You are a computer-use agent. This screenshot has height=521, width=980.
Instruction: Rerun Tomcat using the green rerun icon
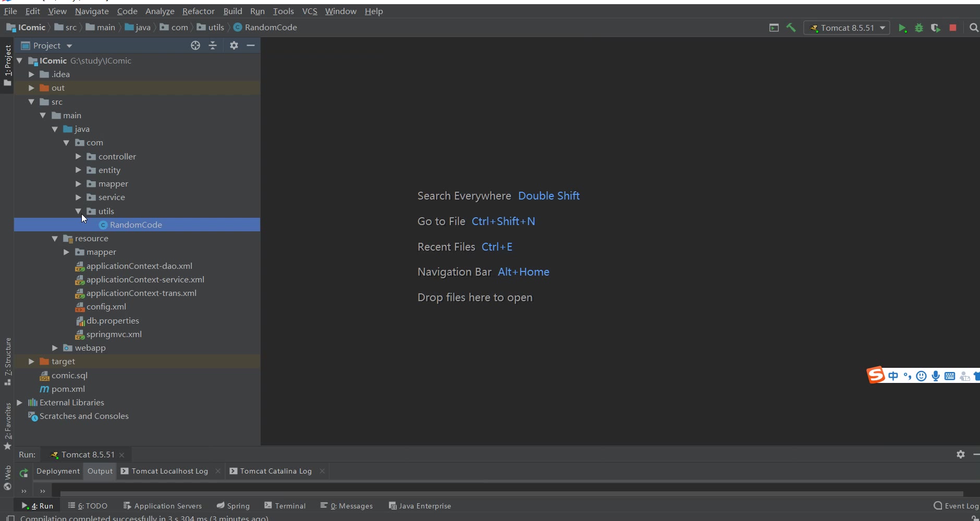tap(23, 473)
